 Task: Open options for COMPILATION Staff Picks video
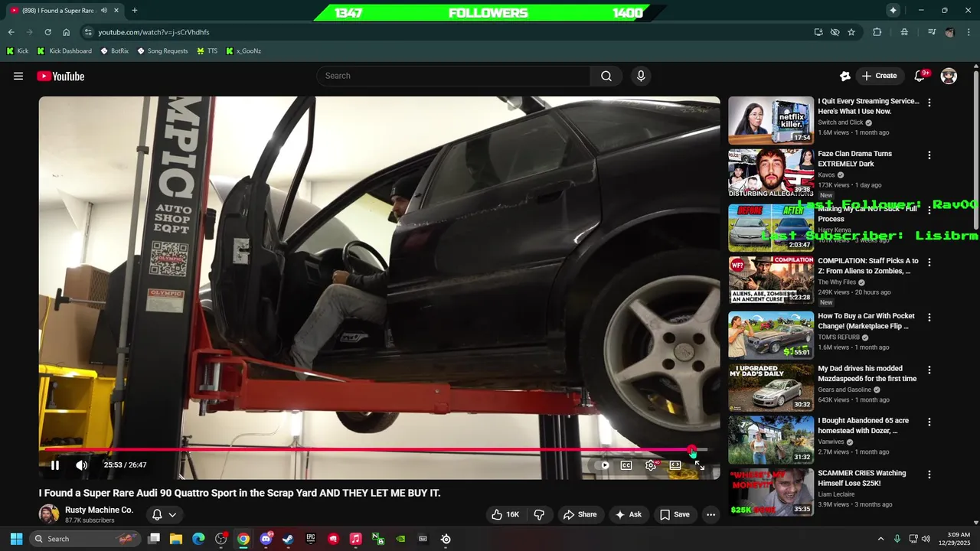pyautogui.click(x=929, y=262)
